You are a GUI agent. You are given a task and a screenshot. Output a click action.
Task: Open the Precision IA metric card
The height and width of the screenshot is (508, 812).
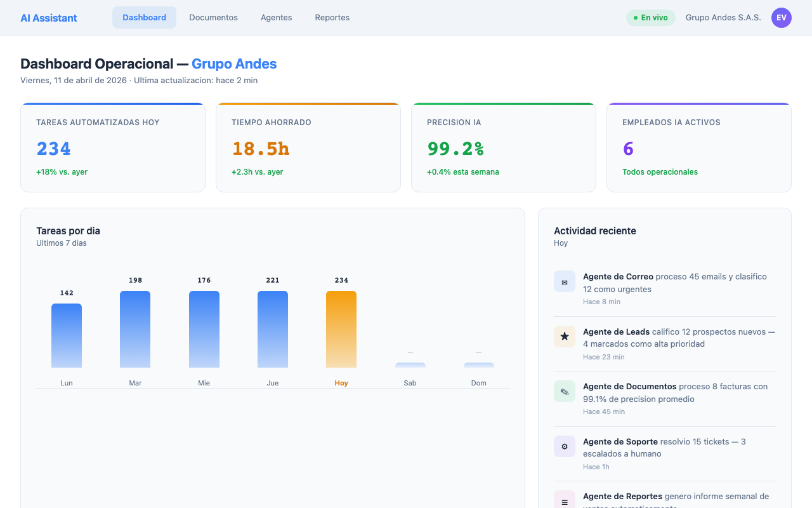(x=503, y=147)
